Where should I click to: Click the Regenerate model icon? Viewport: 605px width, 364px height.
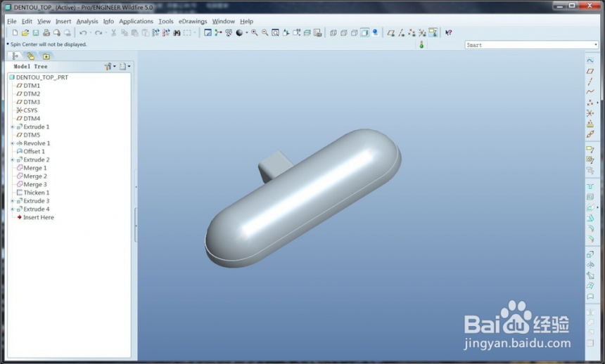155,33
